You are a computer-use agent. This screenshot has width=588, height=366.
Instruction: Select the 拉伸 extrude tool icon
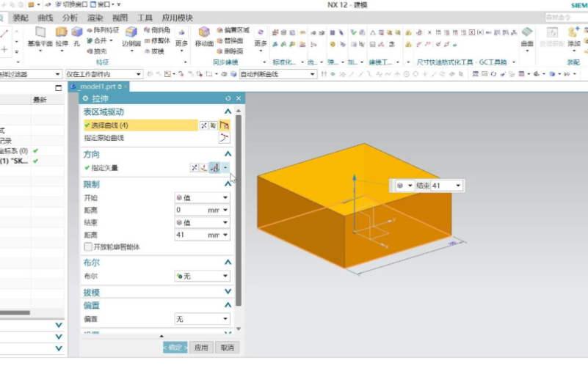click(x=62, y=32)
